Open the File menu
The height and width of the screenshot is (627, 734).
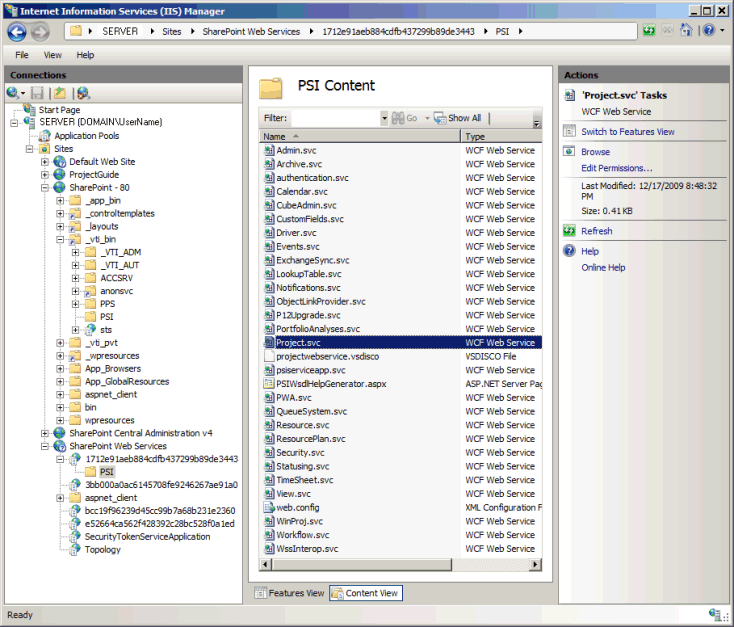click(22, 55)
